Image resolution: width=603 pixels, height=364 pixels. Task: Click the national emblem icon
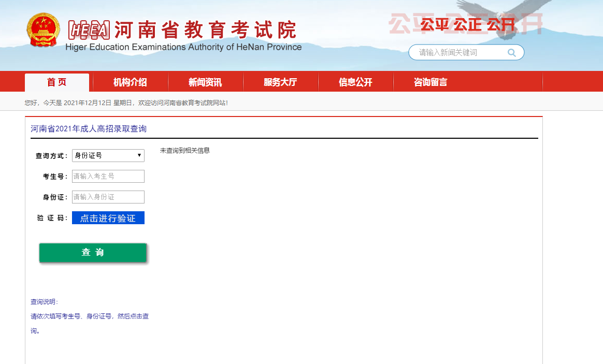44,31
